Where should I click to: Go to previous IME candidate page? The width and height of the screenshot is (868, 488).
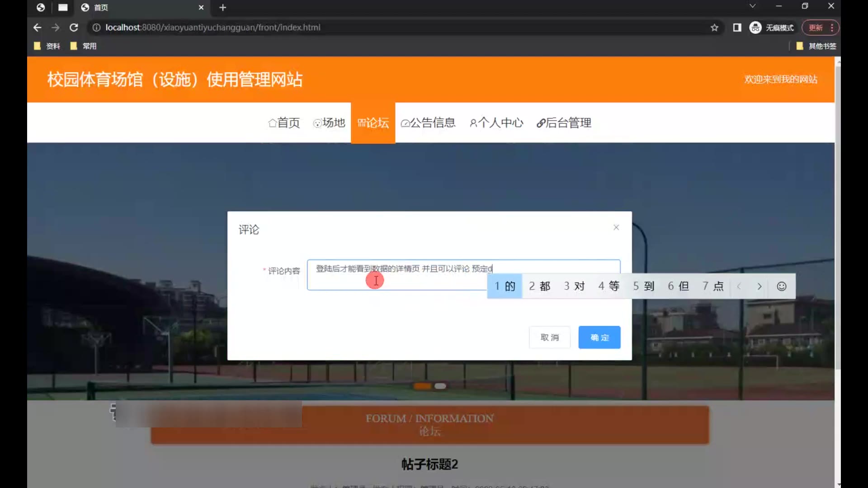pyautogui.click(x=739, y=286)
